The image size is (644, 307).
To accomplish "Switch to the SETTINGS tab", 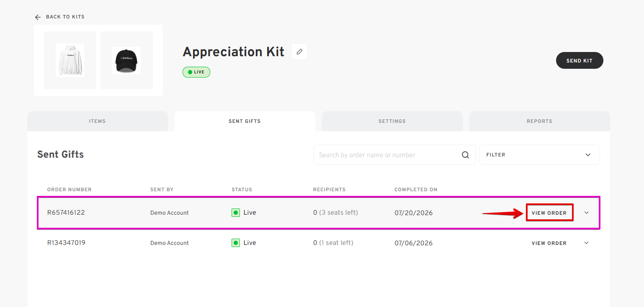I will click(392, 121).
